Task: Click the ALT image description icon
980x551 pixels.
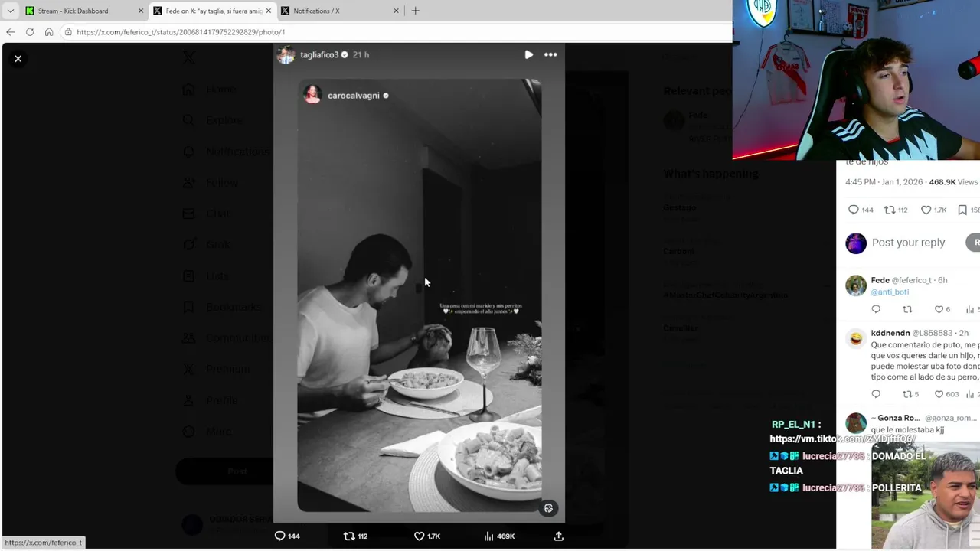Action: point(548,508)
